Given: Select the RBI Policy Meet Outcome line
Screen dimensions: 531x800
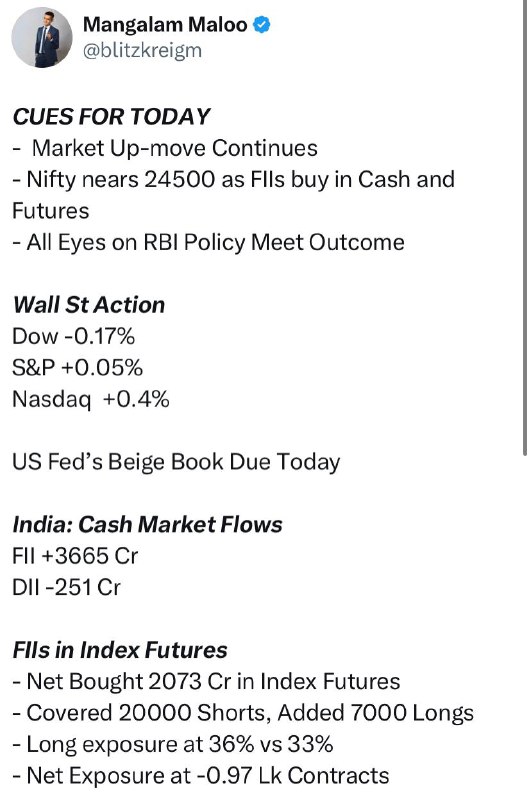Looking at the screenshot, I should click(x=208, y=242).
